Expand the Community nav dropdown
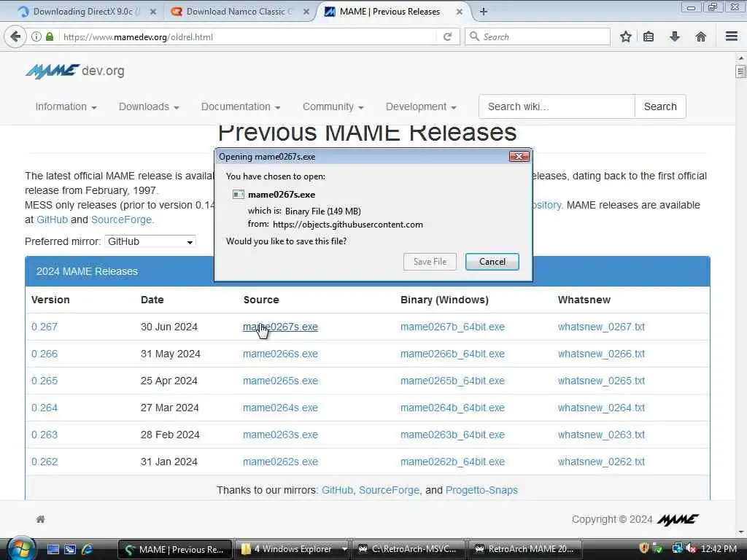 [333, 106]
